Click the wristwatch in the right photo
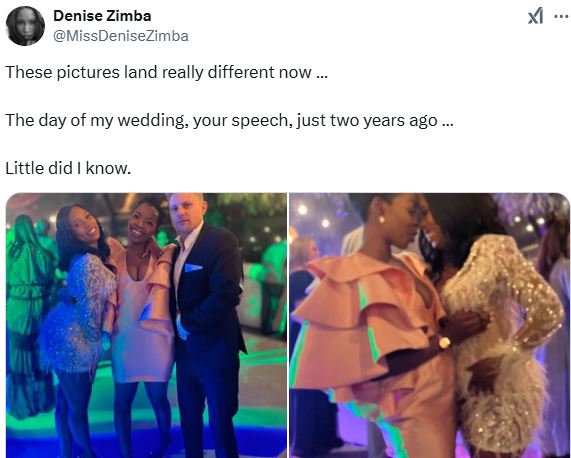 click(x=444, y=342)
